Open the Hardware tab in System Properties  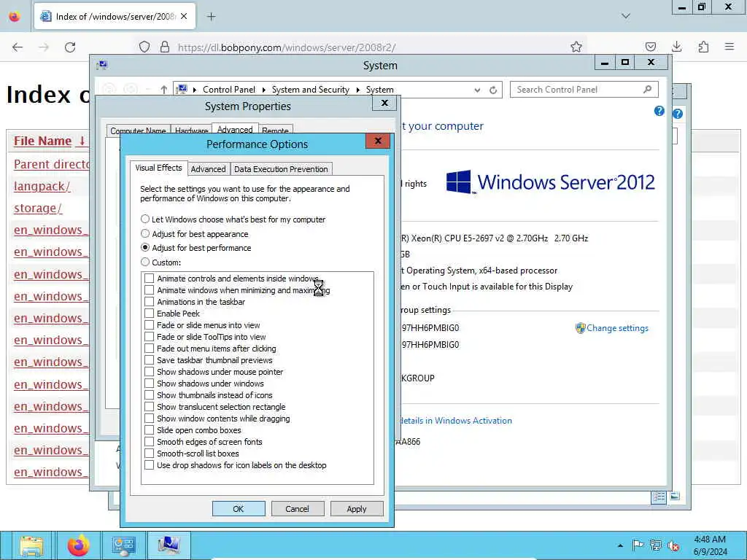click(191, 131)
